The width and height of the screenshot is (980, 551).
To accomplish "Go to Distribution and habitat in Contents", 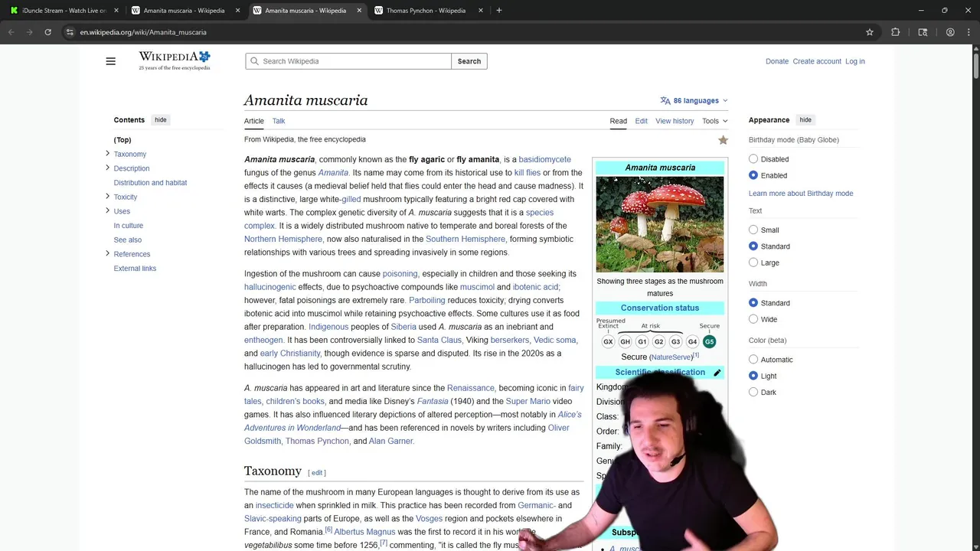I will tap(150, 183).
